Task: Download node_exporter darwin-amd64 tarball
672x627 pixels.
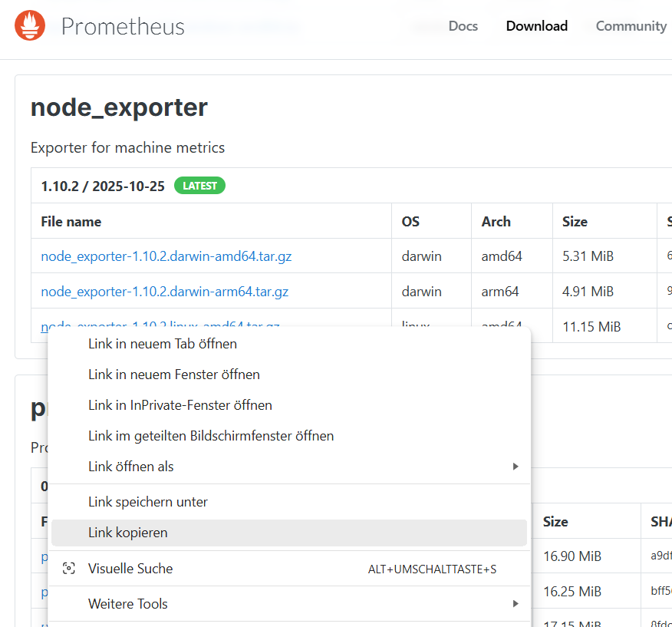Action: click(x=166, y=256)
